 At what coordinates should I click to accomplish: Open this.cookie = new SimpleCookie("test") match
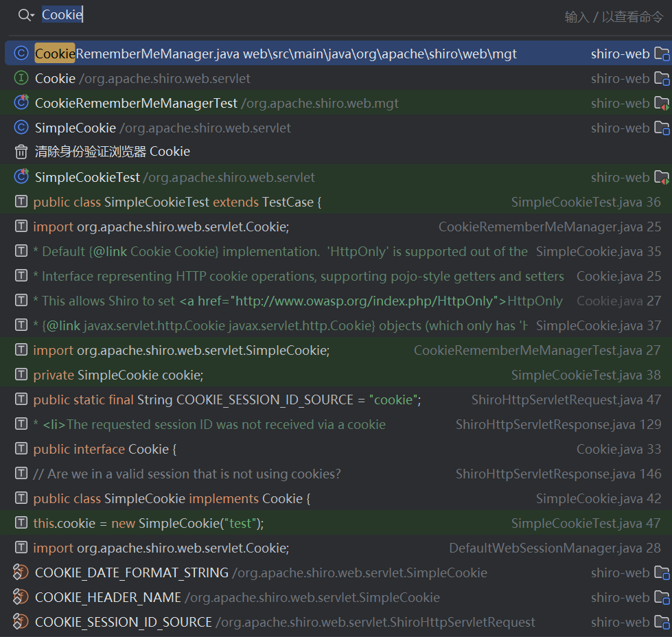pyautogui.click(x=148, y=523)
